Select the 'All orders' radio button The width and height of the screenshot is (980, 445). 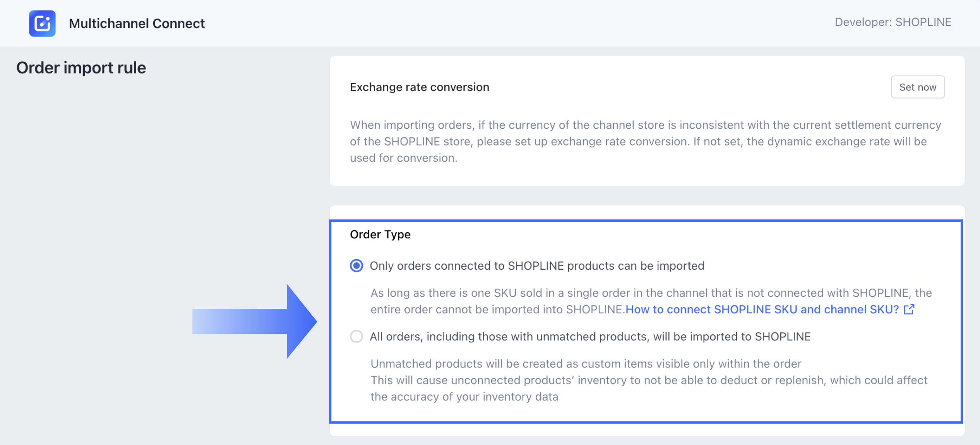pos(356,336)
